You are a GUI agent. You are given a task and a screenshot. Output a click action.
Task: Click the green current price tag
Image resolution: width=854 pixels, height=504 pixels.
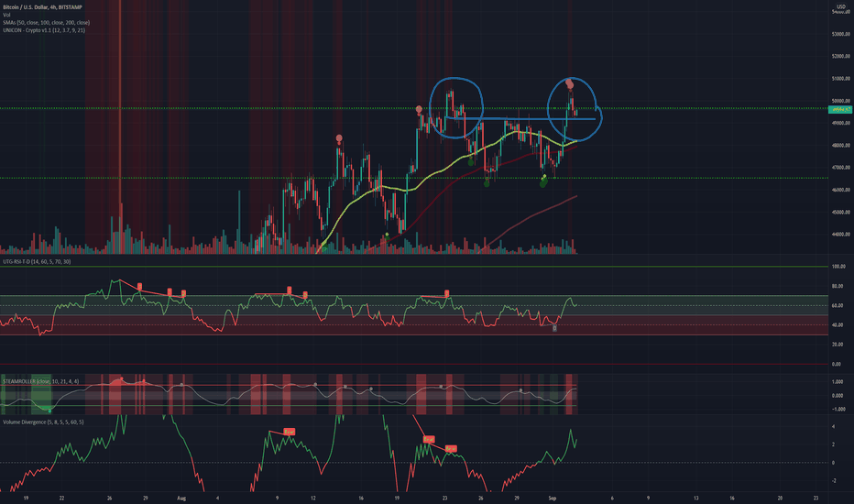coord(840,110)
